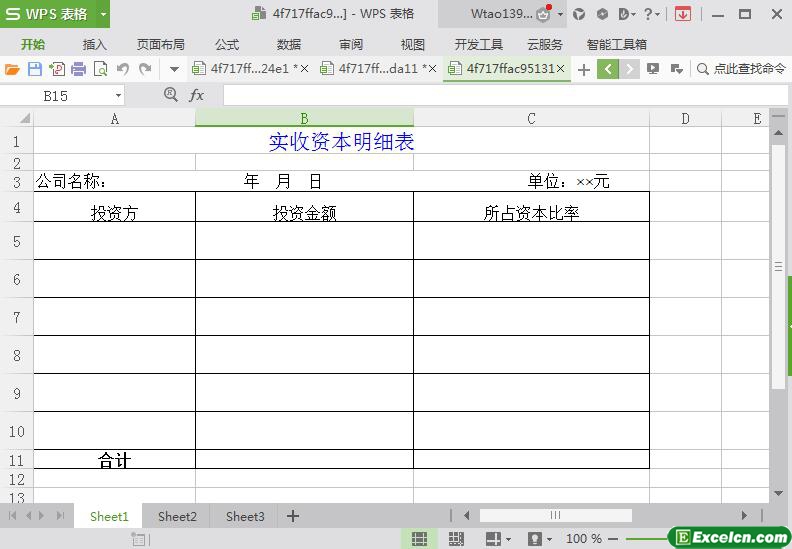Open the 视图 ribbon tab
Screen dimensions: 792x549
coord(413,44)
